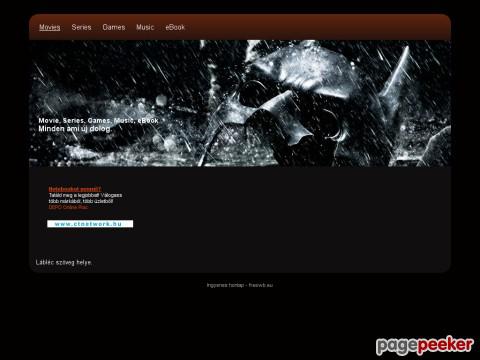The height and width of the screenshot is (360, 480).
Task: Go to the Games page
Action: coord(114,27)
